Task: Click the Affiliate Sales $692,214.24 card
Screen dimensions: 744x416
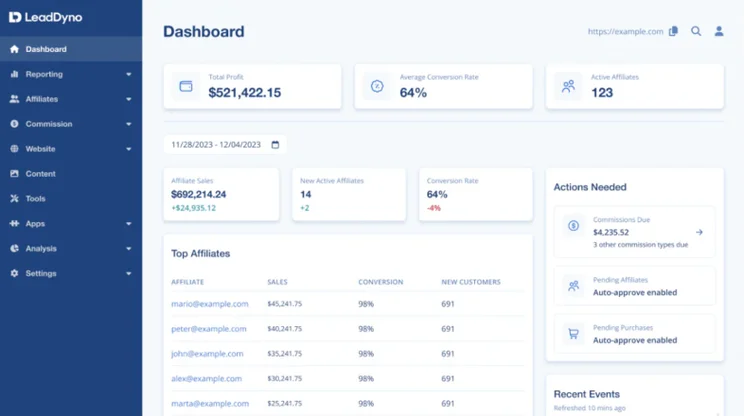Action: tap(221, 194)
